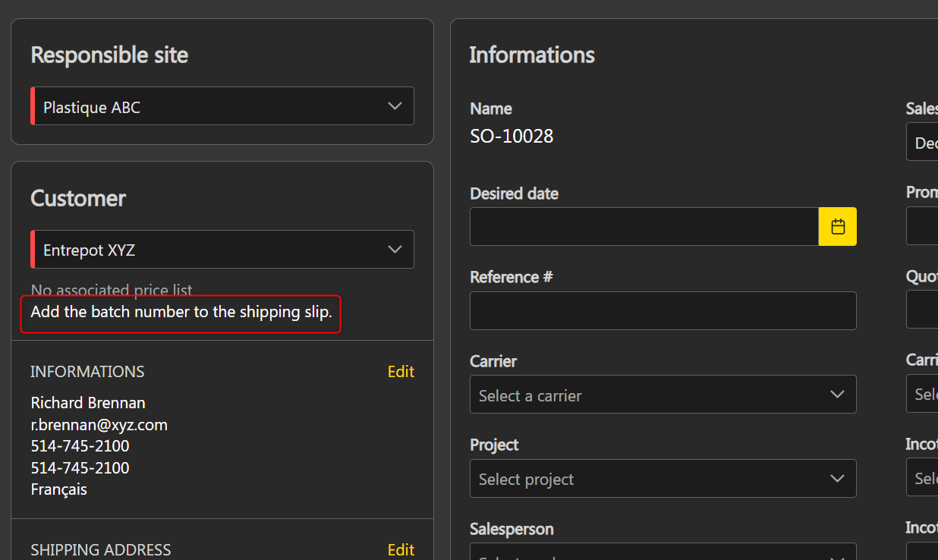Click into the Reference # text box
Image resolution: width=938 pixels, height=560 pixels.
(x=663, y=311)
